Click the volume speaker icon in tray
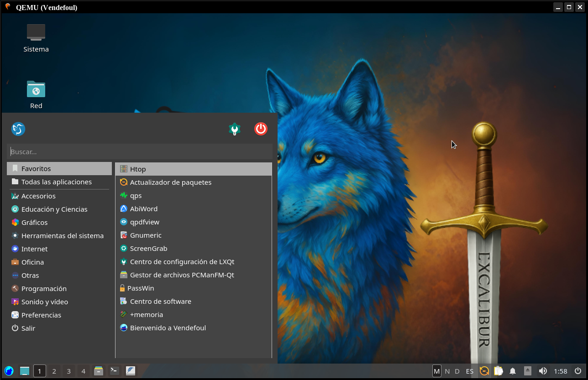This screenshot has width=588, height=380. pos(543,371)
